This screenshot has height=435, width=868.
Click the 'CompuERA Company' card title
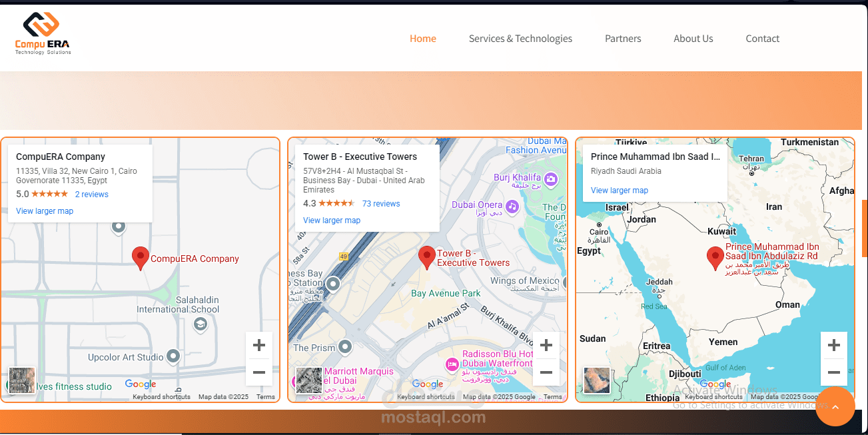tap(61, 157)
